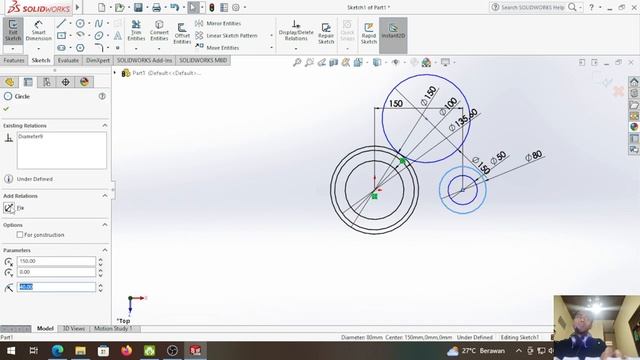
Task: Open the Features tab
Action: 14,60
